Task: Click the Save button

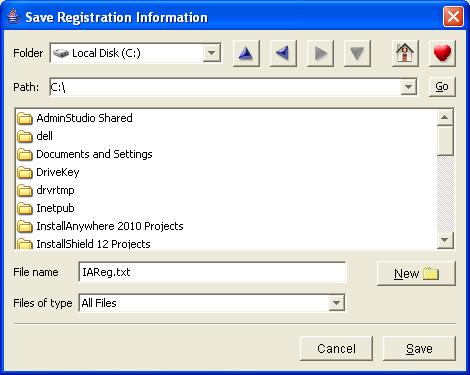Action: click(x=419, y=349)
